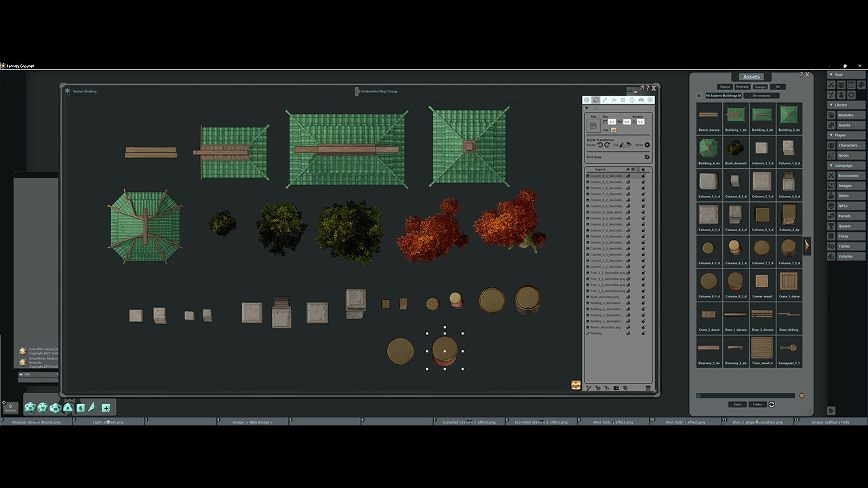Collapse the Tool sidebar section

pos(831,74)
